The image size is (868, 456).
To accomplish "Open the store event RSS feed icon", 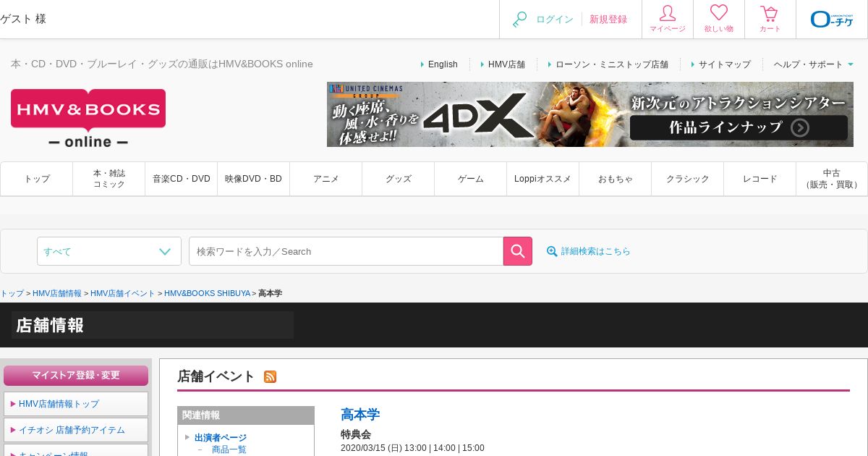I will click(x=271, y=376).
